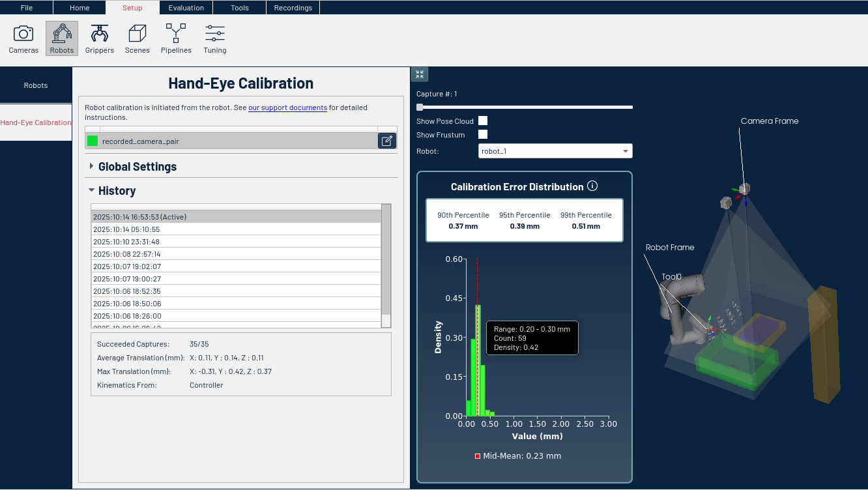The width and height of the screenshot is (868, 490).
Task: Click the collapse view icon above Capture #
Action: [x=420, y=74]
